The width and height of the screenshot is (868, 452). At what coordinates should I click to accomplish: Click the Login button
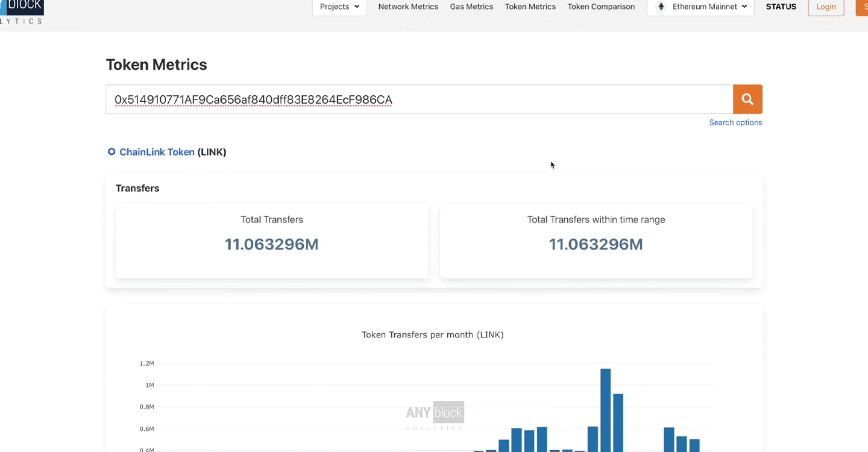826,7
